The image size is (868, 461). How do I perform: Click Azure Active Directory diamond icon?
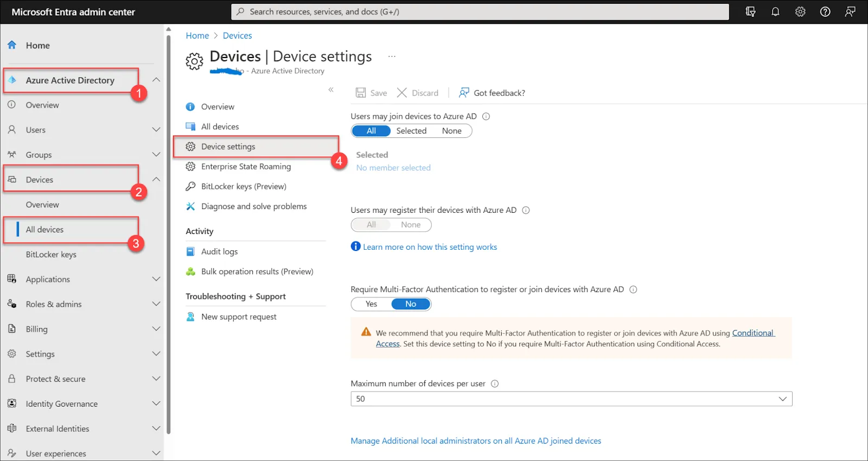(12, 80)
